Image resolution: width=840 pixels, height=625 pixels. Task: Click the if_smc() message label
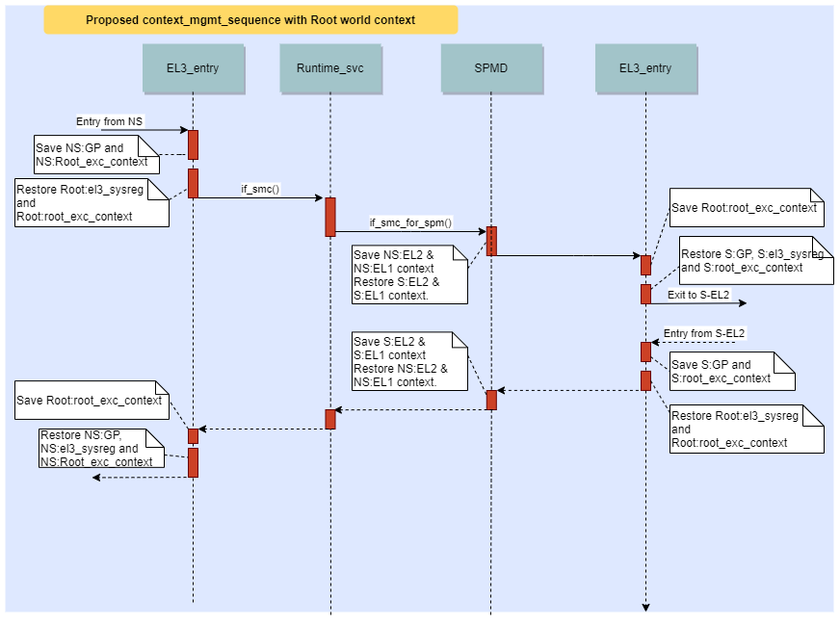pyautogui.click(x=260, y=190)
